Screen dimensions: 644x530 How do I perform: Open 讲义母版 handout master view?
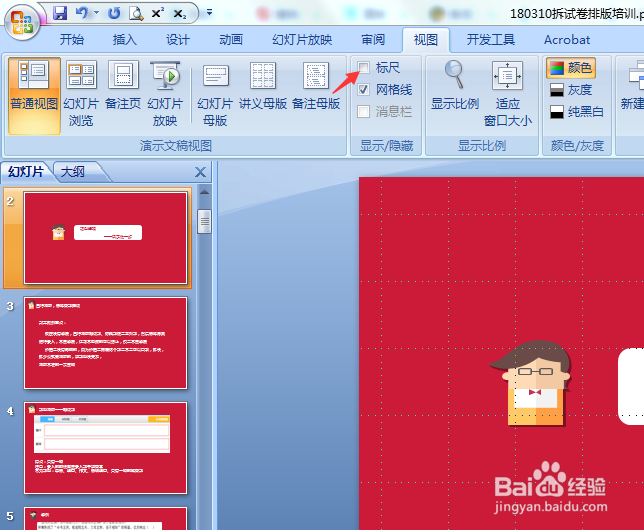coord(263,85)
